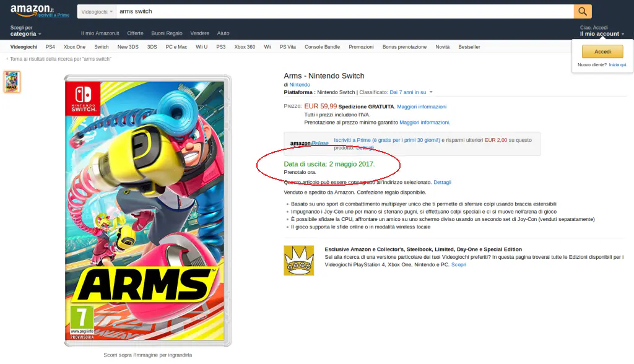Click the 'Iscriviti a Prime' link under the logo
Image resolution: width=634 pixels, height=364 pixels.
click(53, 15)
